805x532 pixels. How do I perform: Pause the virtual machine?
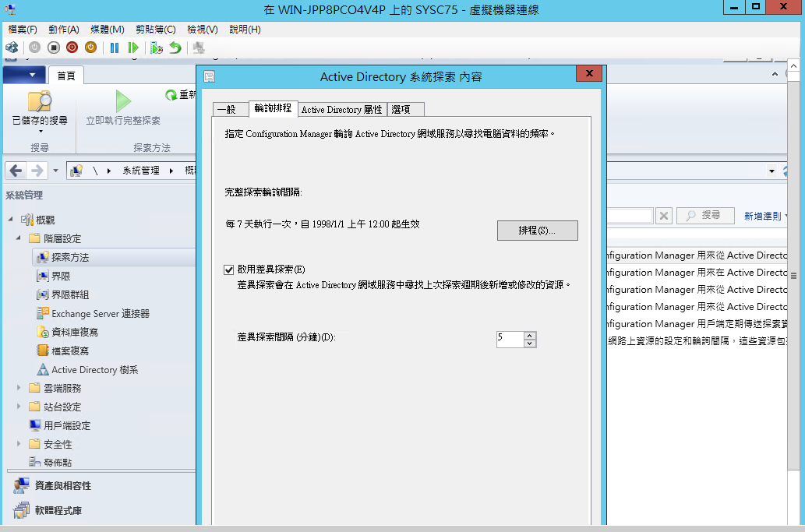coord(114,48)
